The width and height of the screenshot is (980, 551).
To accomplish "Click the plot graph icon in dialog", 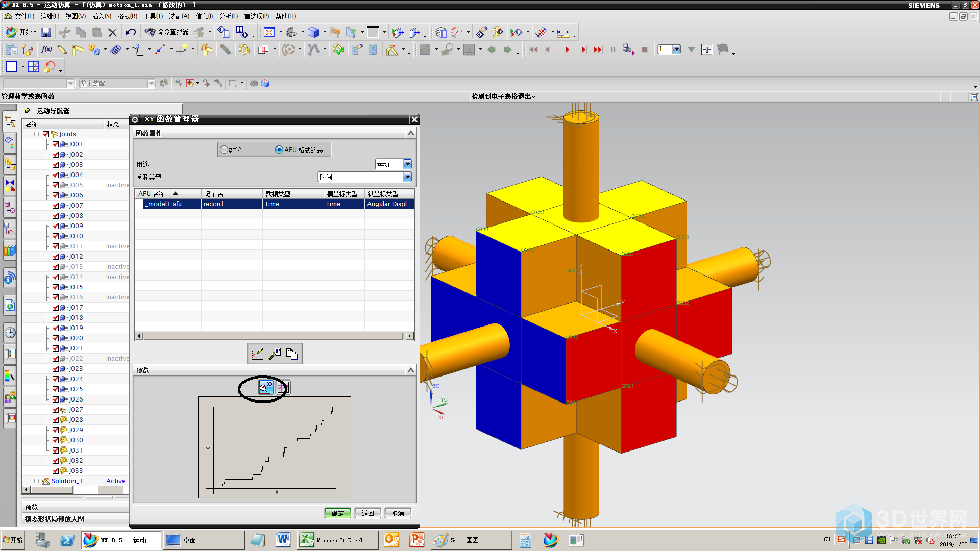I will click(x=257, y=354).
